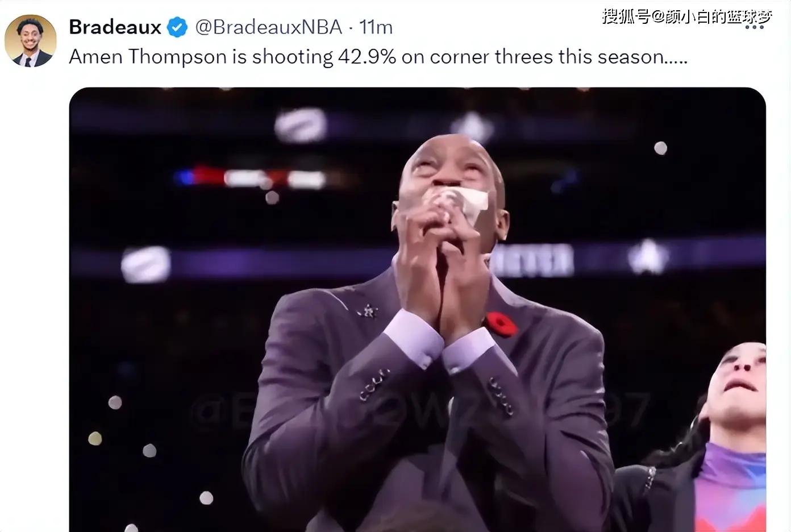Click the white star logo on arena banner
Screen dimensions: 791x532
648,257
